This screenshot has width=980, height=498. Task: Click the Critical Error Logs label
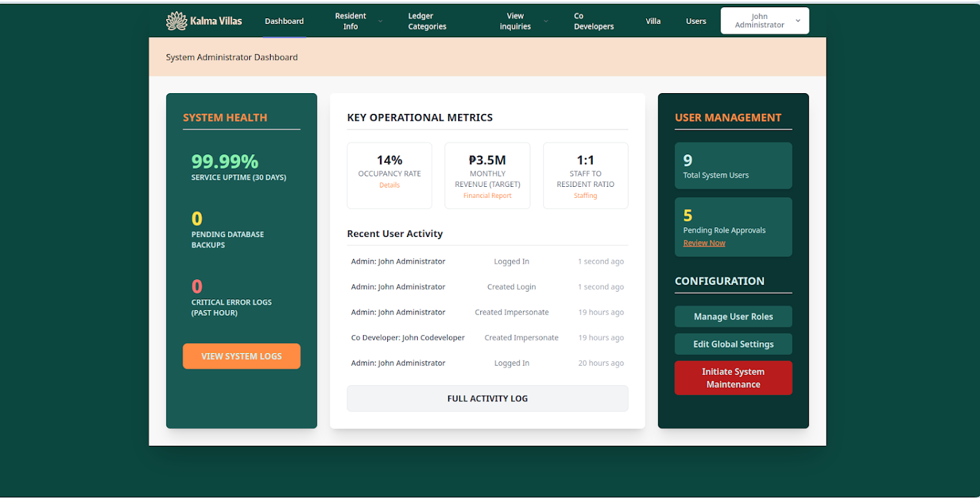[232, 307]
